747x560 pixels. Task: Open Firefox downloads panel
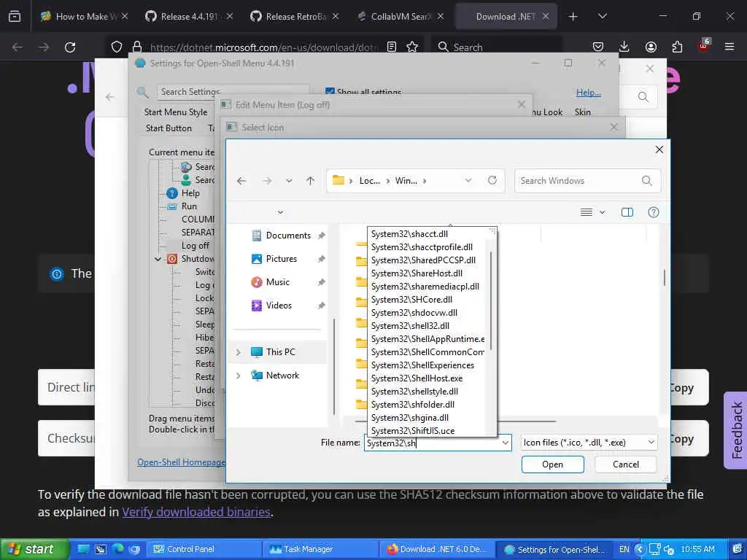click(624, 47)
